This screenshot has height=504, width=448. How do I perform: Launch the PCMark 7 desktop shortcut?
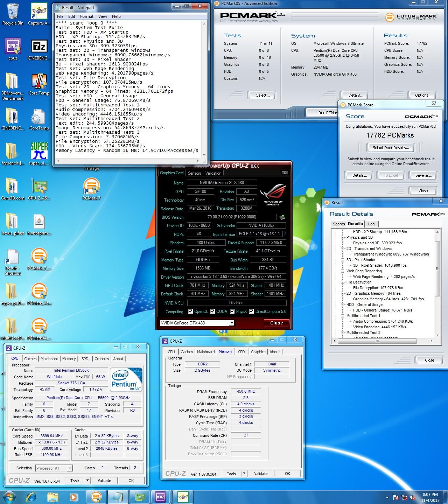coord(91,189)
